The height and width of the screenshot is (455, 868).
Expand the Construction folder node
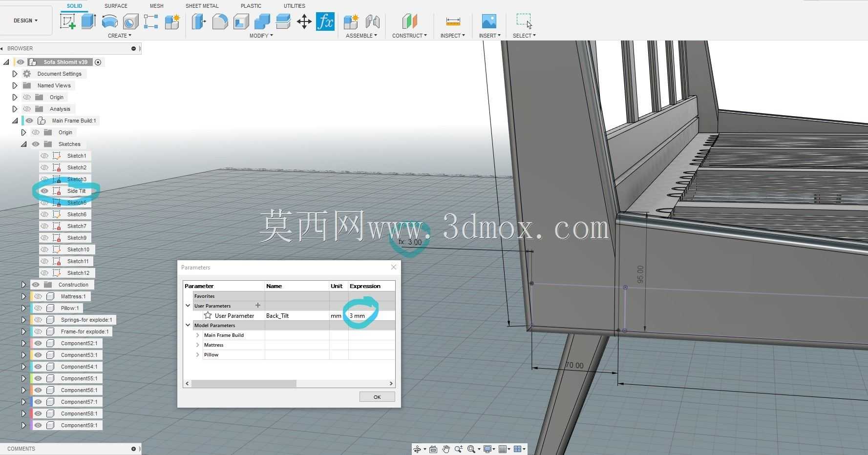23,285
